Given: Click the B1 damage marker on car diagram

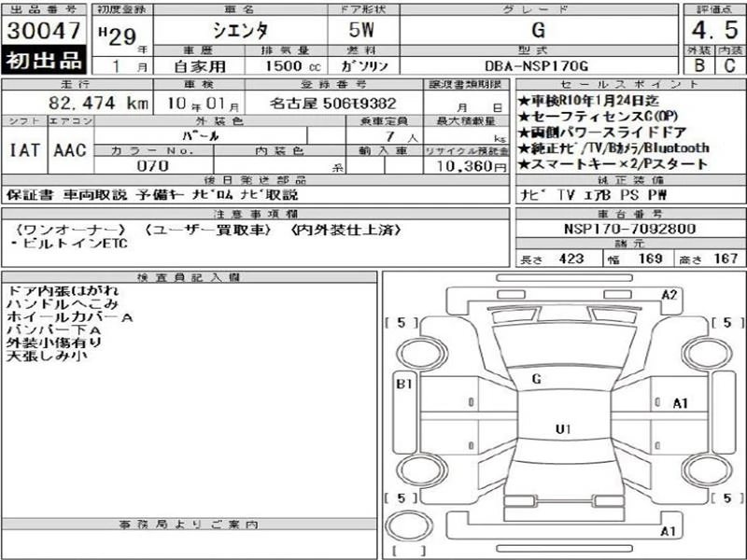Looking at the screenshot, I should 404,384.
